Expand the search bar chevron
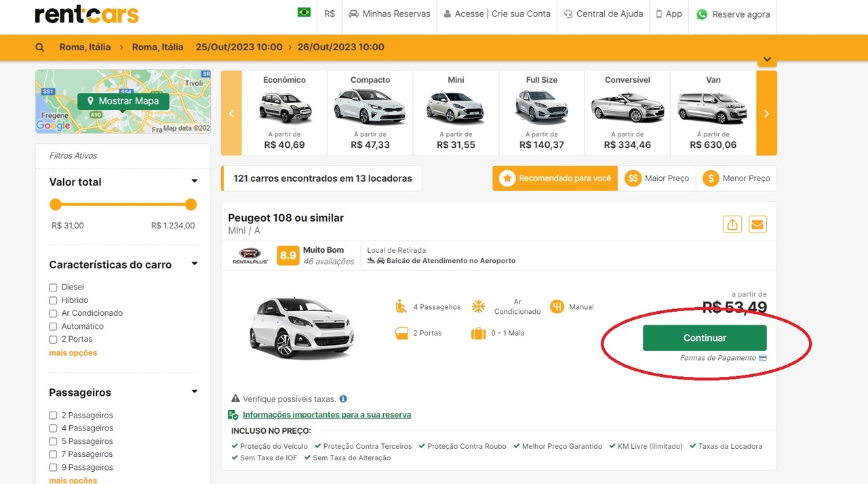This screenshot has width=868, height=484. pos(767,60)
